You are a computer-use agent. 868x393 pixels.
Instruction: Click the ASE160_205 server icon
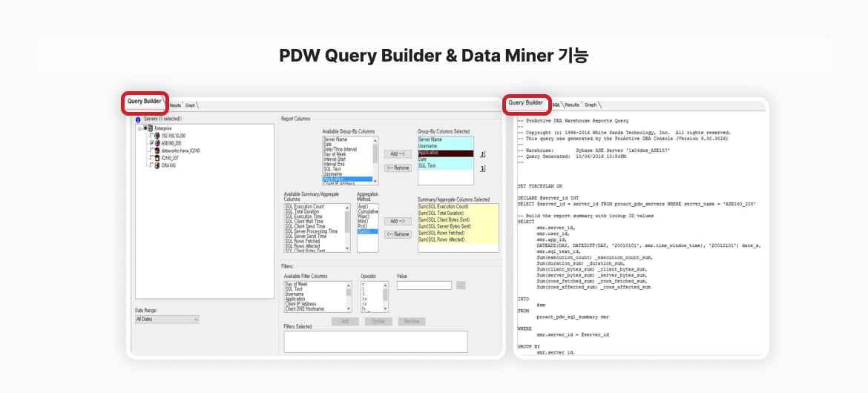(157, 143)
